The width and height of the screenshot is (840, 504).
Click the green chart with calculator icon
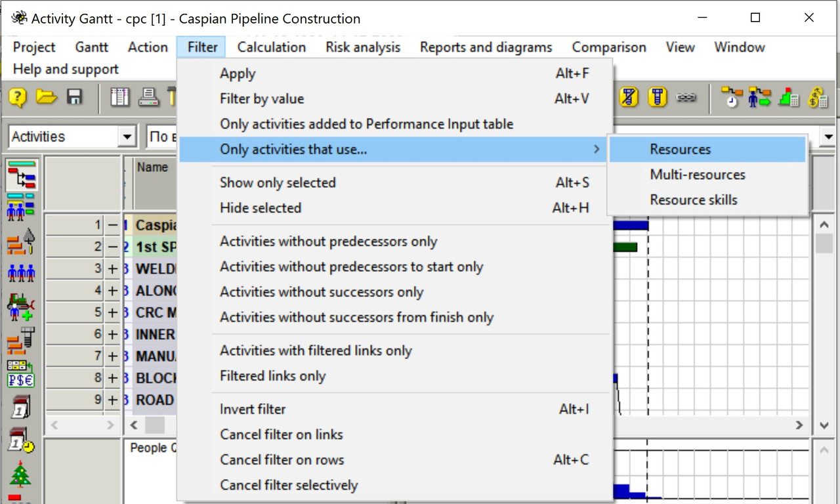[788, 98]
